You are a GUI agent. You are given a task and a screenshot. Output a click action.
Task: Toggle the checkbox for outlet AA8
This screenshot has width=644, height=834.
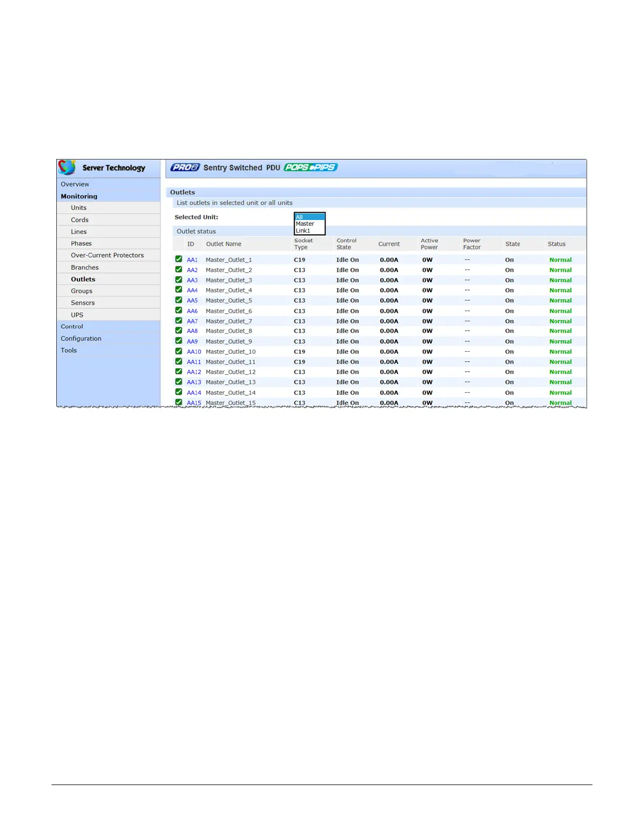click(x=179, y=331)
